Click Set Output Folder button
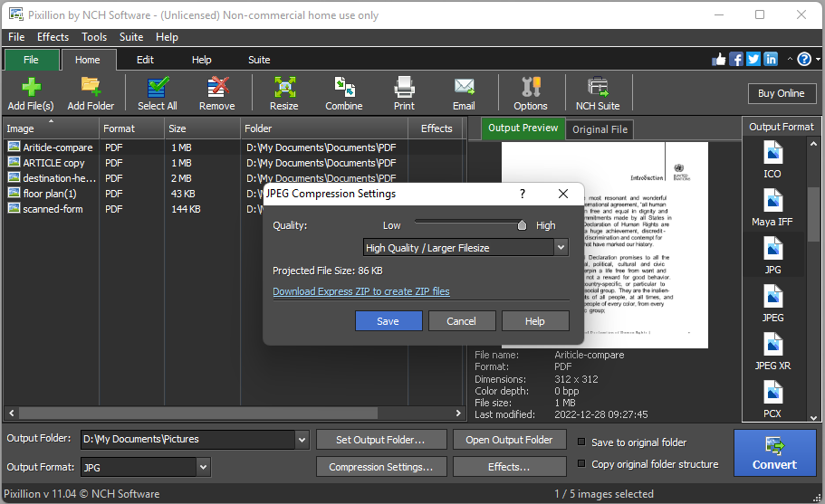Screen dimensions: 825x504 (381, 440)
